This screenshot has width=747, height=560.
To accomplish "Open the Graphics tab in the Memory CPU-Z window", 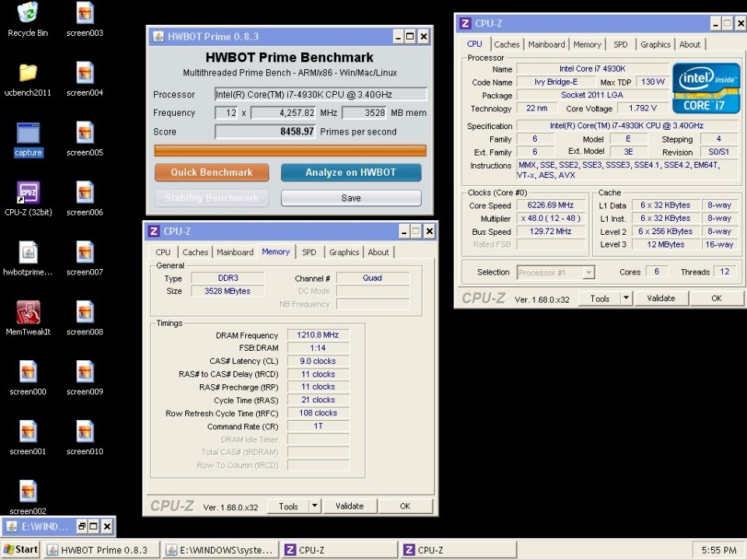I will coord(344,252).
